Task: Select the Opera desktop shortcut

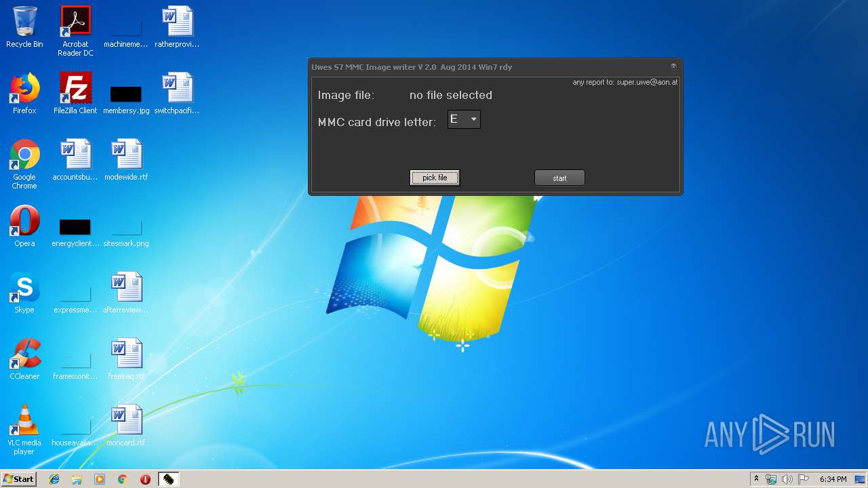Action: [24, 226]
